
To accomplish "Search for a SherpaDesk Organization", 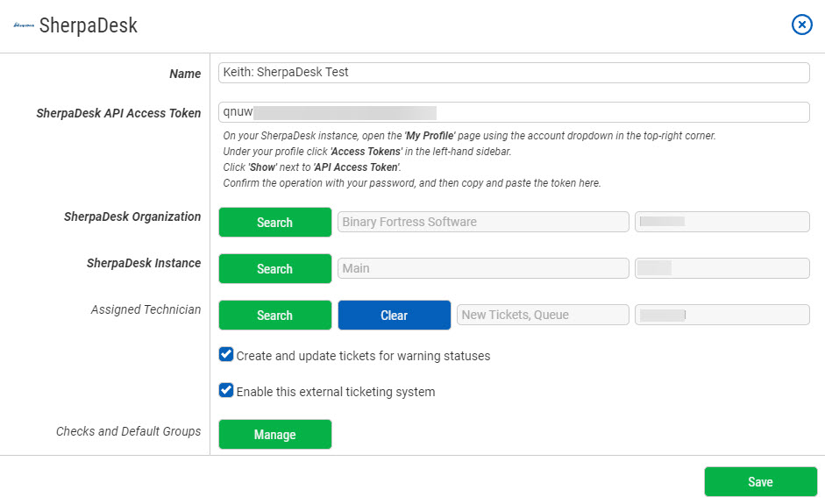I will point(274,223).
